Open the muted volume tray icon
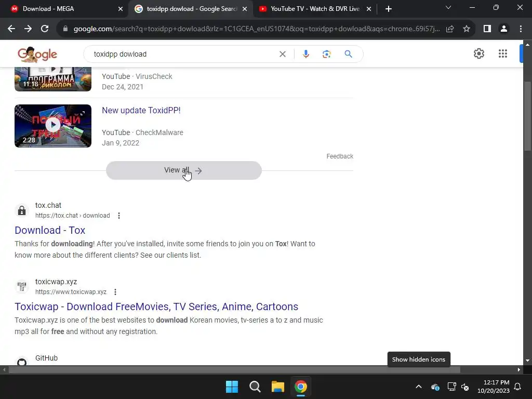The width and height of the screenshot is (532, 399). coord(465,387)
